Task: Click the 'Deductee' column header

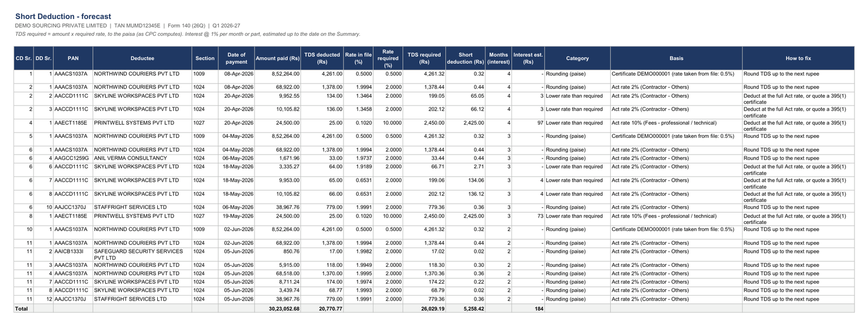Action: 142,59
